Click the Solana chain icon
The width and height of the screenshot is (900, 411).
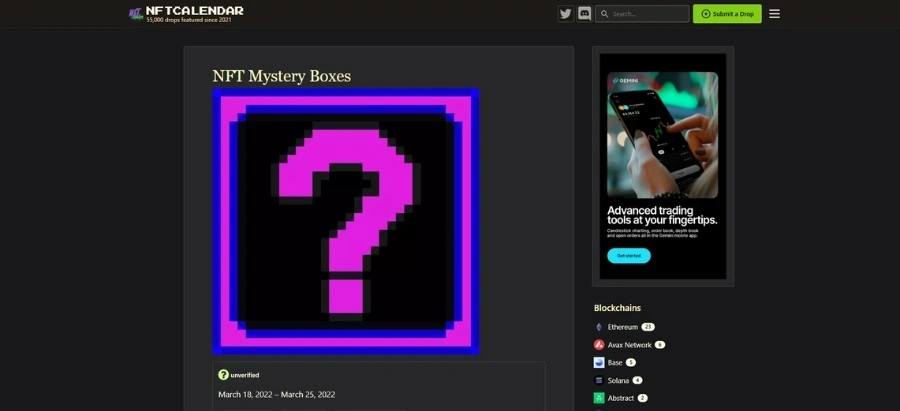pos(599,381)
